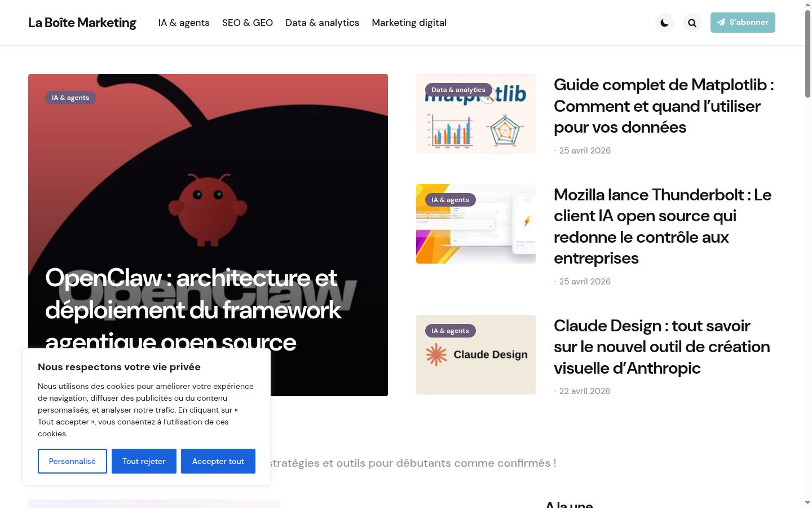Go to La Boîte Marketing homepage logo
The height and width of the screenshot is (508, 812).
pyautogui.click(x=82, y=23)
